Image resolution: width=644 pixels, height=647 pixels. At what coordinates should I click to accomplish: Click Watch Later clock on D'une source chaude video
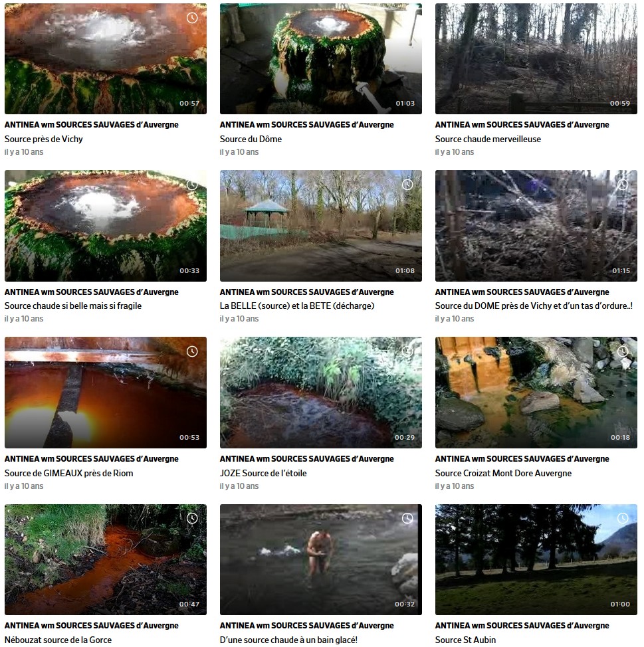click(407, 518)
